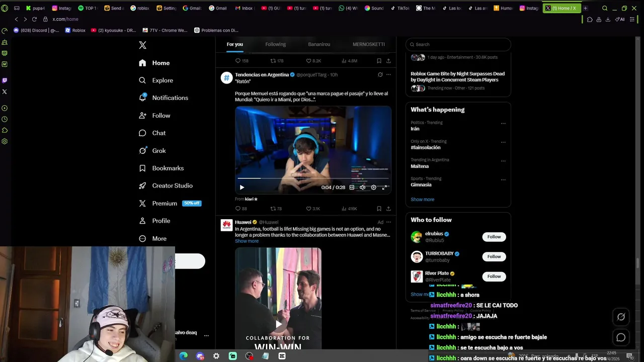
Task: Open the Chat bubble icon in sidebar
Action: 142,133
